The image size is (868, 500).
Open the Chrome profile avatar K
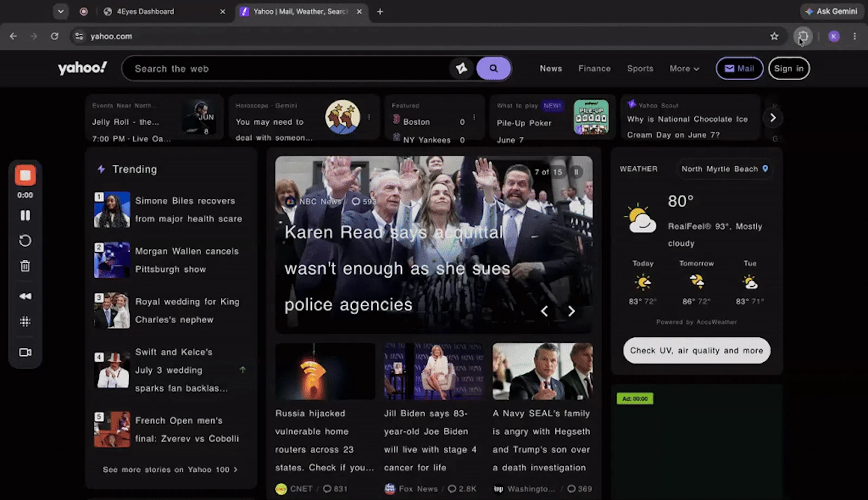pyautogui.click(x=834, y=36)
